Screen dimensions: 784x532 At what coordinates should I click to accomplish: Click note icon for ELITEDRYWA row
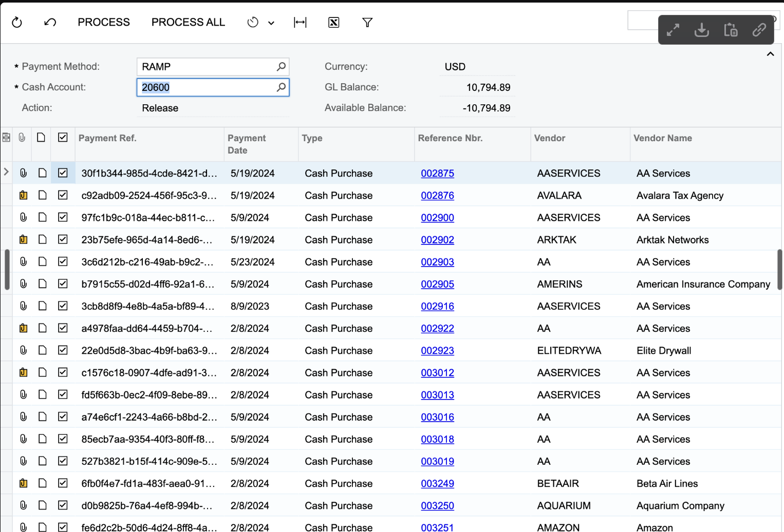pos(43,350)
